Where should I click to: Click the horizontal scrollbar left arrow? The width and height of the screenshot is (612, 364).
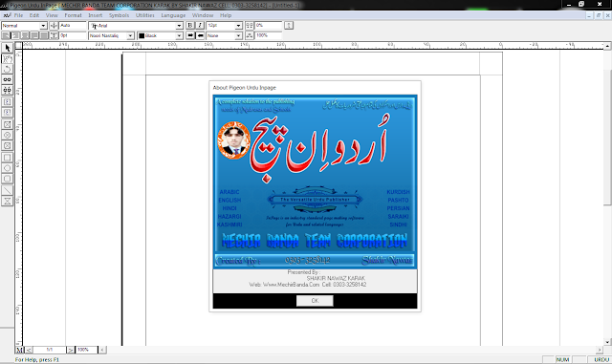coord(102,350)
